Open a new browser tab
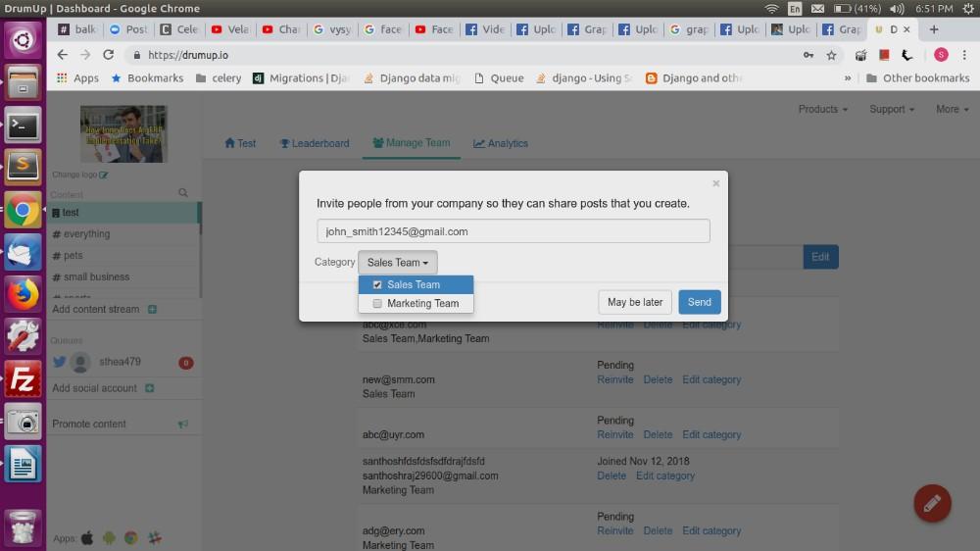This screenshot has height=551, width=980. click(934, 29)
